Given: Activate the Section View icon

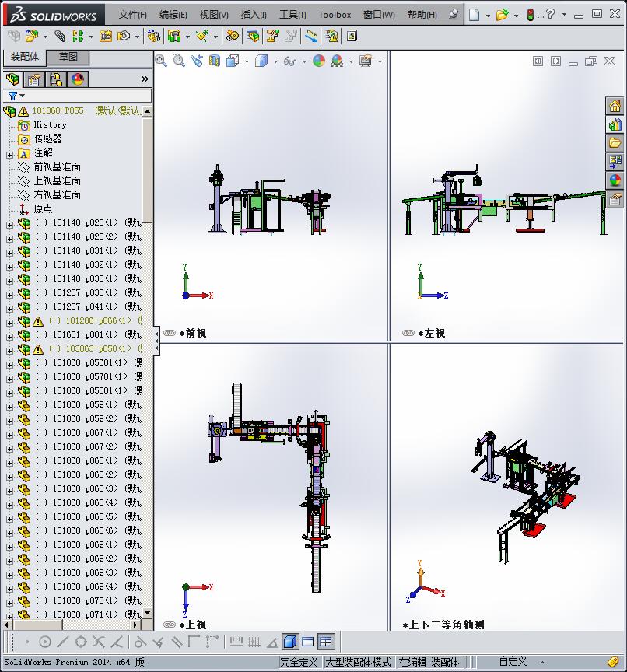Looking at the screenshot, I should 214,61.
